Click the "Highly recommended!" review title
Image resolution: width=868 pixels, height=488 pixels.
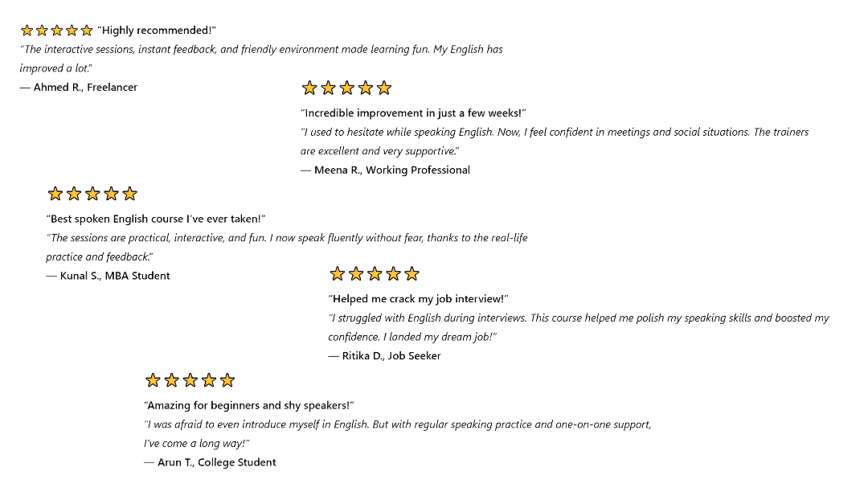click(157, 30)
